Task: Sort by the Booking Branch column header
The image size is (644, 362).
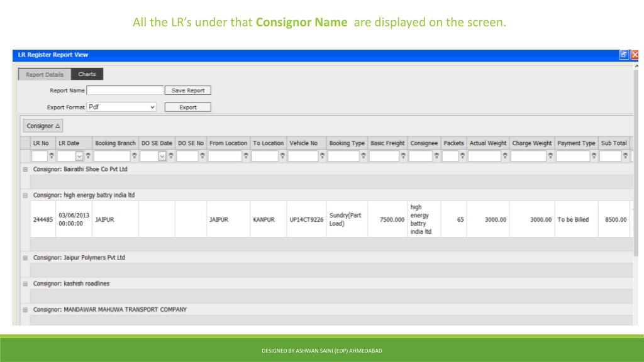Action: coord(116,143)
